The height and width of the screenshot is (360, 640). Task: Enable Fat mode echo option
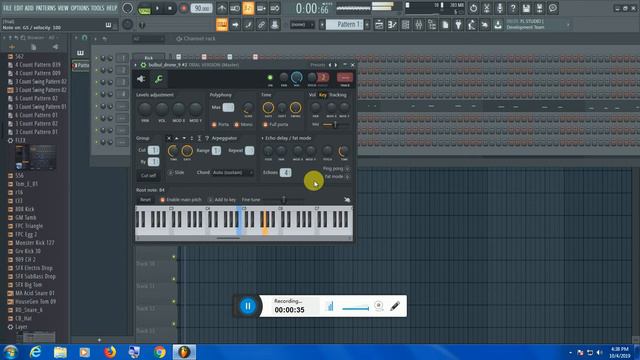coord(347,177)
